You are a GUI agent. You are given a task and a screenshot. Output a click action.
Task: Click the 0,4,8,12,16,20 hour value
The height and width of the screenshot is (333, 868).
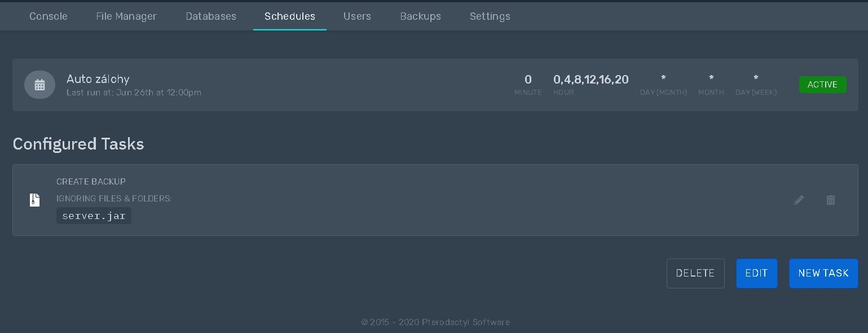pos(591,80)
